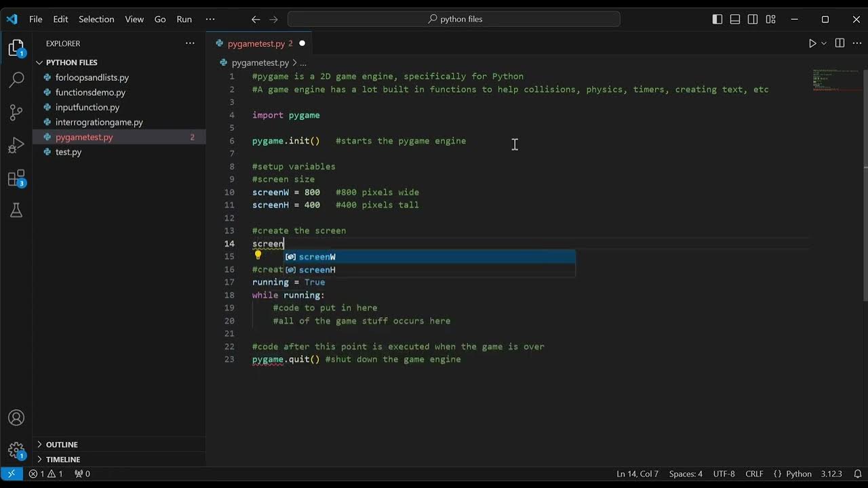Open the Explorer view in activity bar
Image resolution: width=868 pixels, height=488 pixels.
(x=16, y=48)
